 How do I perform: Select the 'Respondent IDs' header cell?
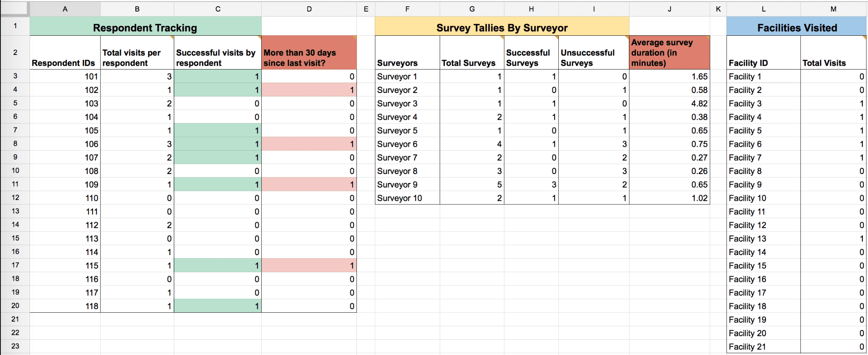[65, 53]
